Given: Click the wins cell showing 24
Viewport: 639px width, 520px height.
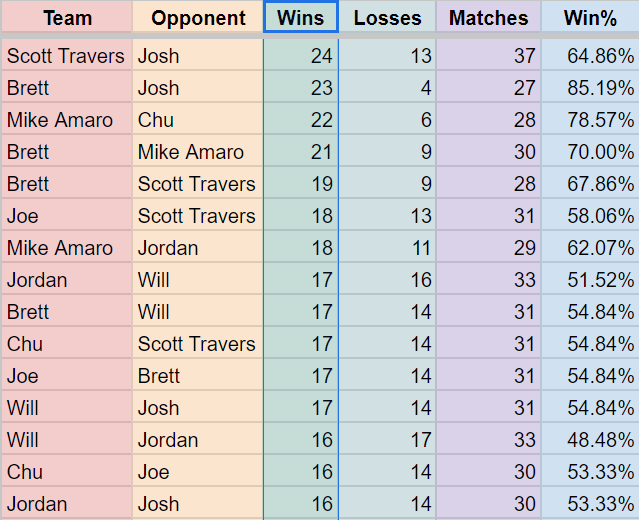Looking at the screenshot, I should click(x=301, y=55).
